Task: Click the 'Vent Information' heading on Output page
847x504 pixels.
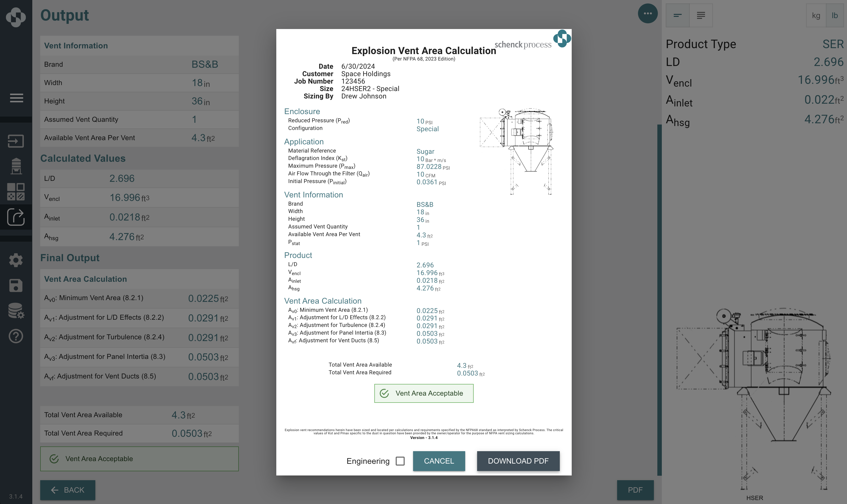Action: 76,45
